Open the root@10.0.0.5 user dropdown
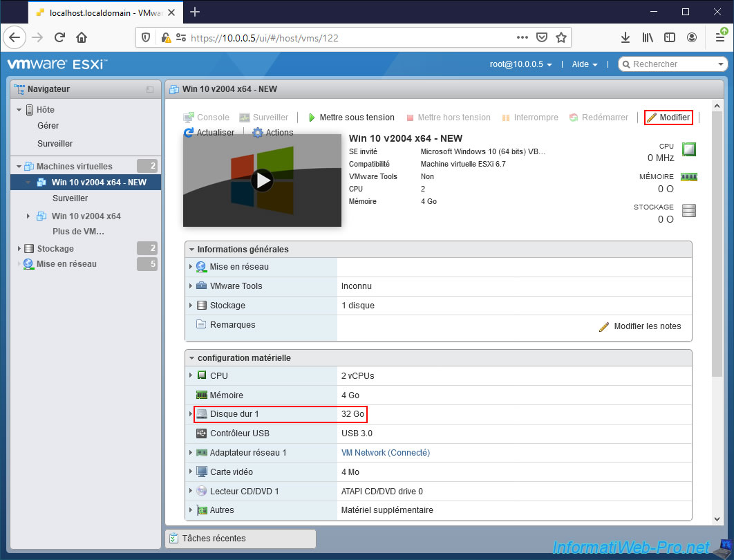The image size is (734, 560). pos(520,64)
